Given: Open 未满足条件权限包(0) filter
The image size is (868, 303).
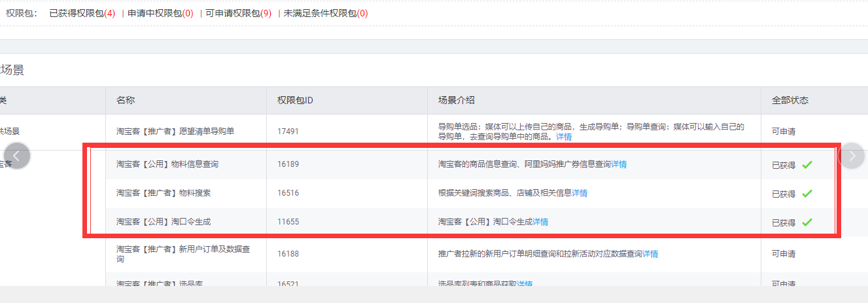Looking at the screenshot, I should pyautogui.click(x=325, y=13).
